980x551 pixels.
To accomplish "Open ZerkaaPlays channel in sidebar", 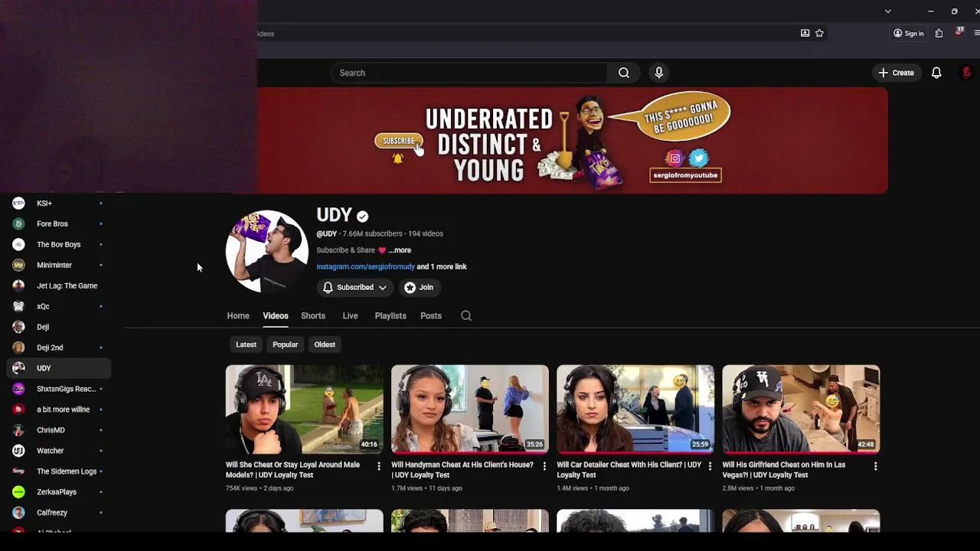I will [x=58, y=492].
